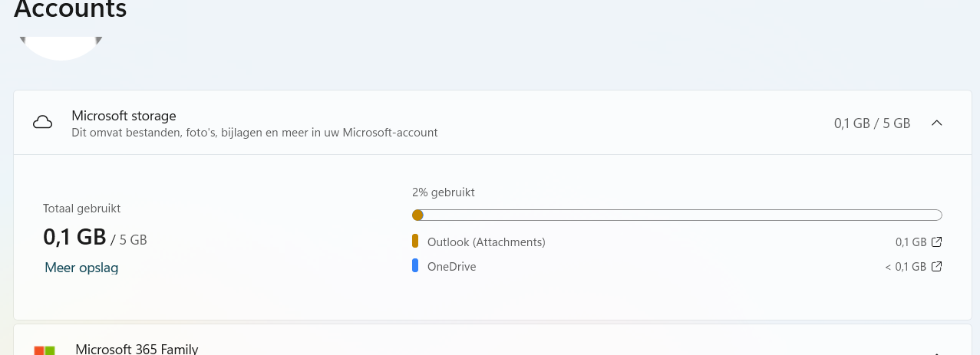Select the Outlook (Attachments) label
The height and width of the screenshot is (355, 980).
[486, 242]
